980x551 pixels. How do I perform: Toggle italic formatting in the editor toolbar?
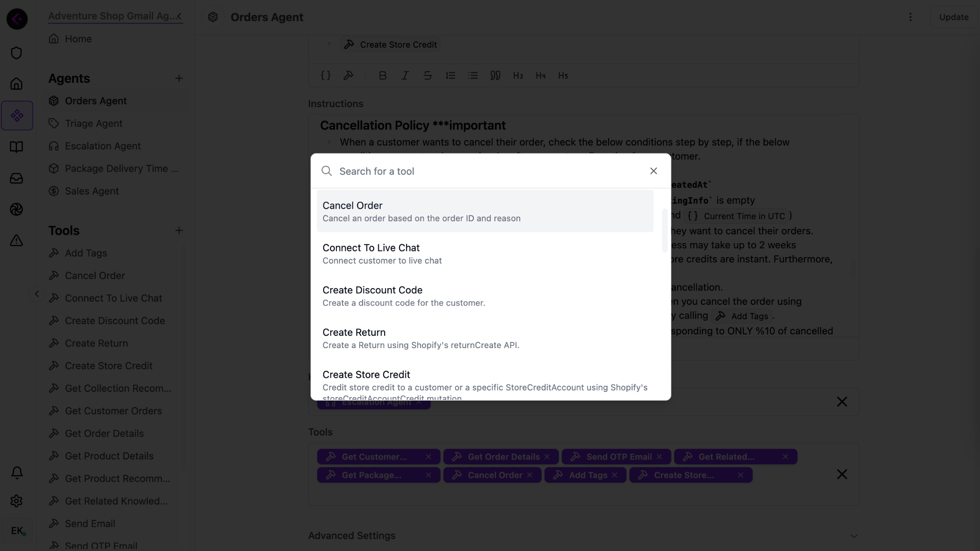click(x=405, y=76)
